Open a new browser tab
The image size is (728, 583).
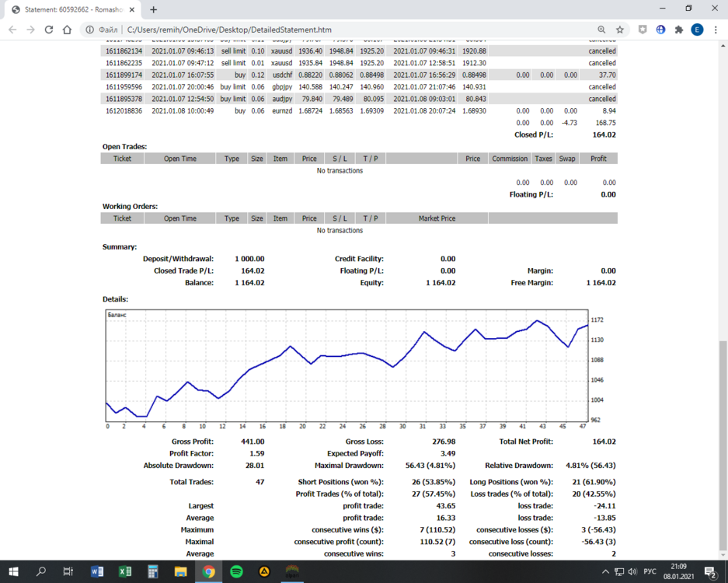154,9
